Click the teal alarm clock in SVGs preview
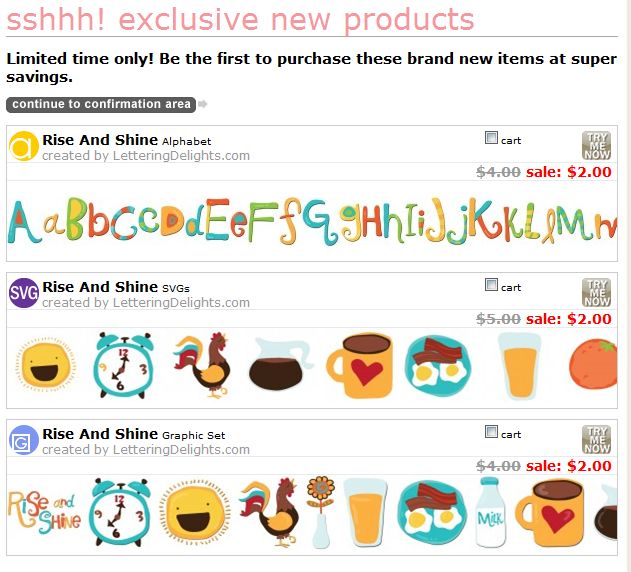Screen dimensions: 631x572 [x=124, y=366]
